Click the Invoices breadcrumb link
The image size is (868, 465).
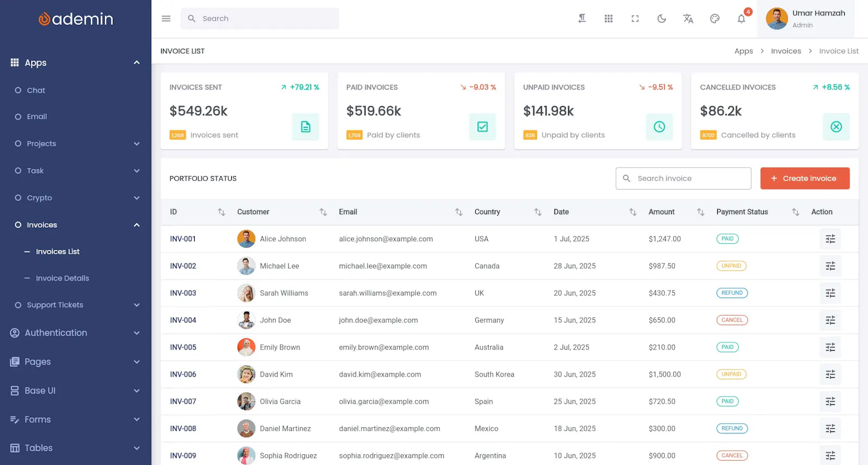(786, 51)
